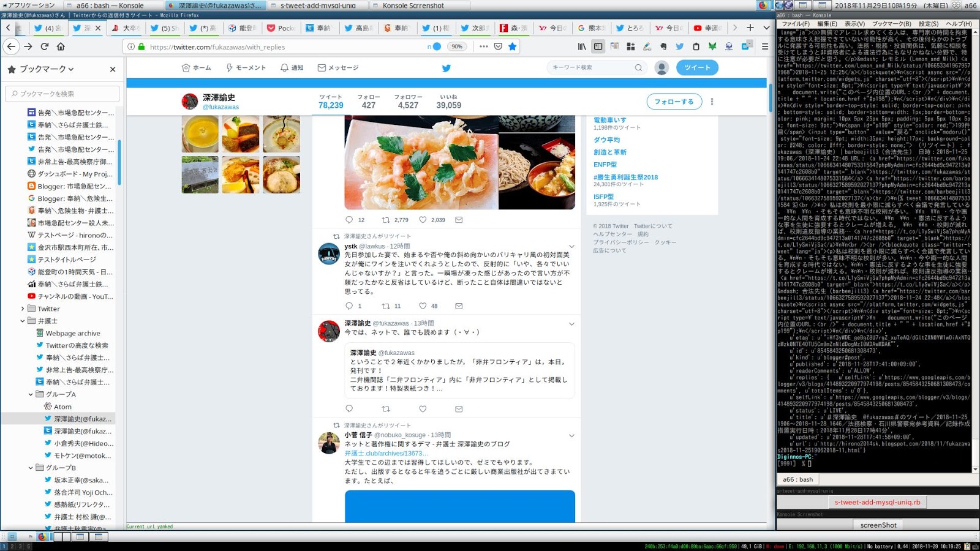Open the browser home page icon
This screenshot has height=551, width=980.
click(61, 47)
